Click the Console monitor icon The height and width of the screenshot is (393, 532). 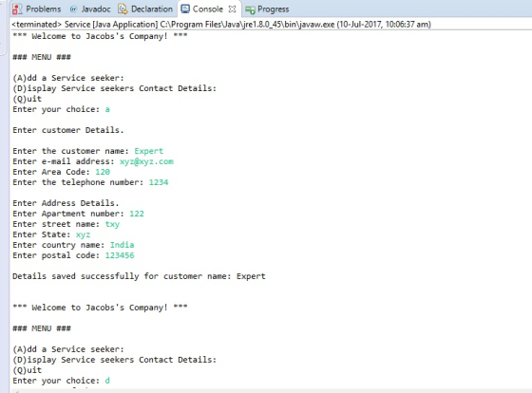[x=185, y=9]
